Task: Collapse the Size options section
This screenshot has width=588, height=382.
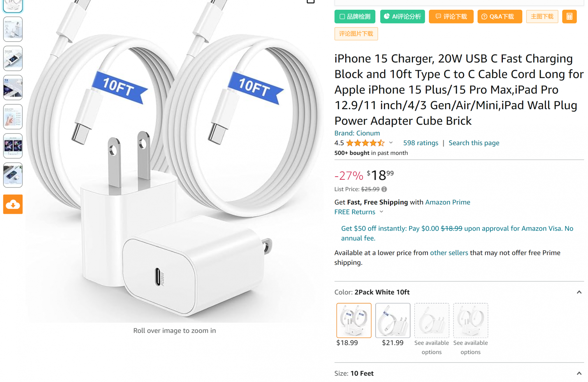Action: (x=579, y=373)
